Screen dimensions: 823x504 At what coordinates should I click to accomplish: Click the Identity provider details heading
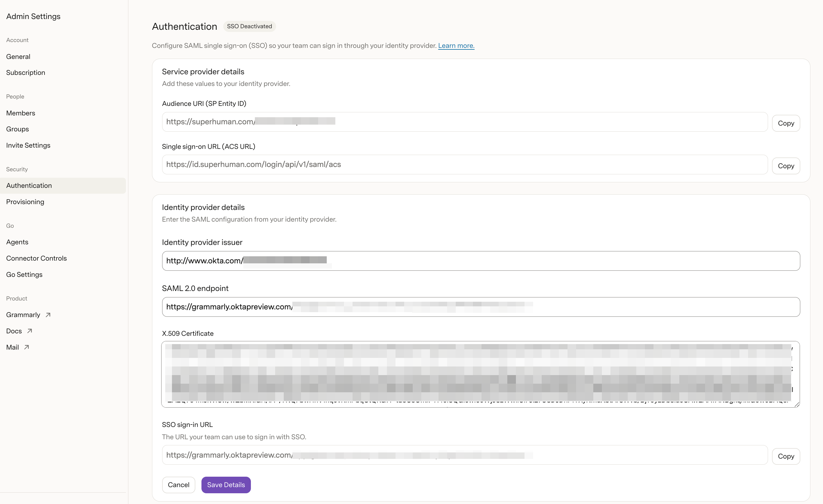click(203, 207)
